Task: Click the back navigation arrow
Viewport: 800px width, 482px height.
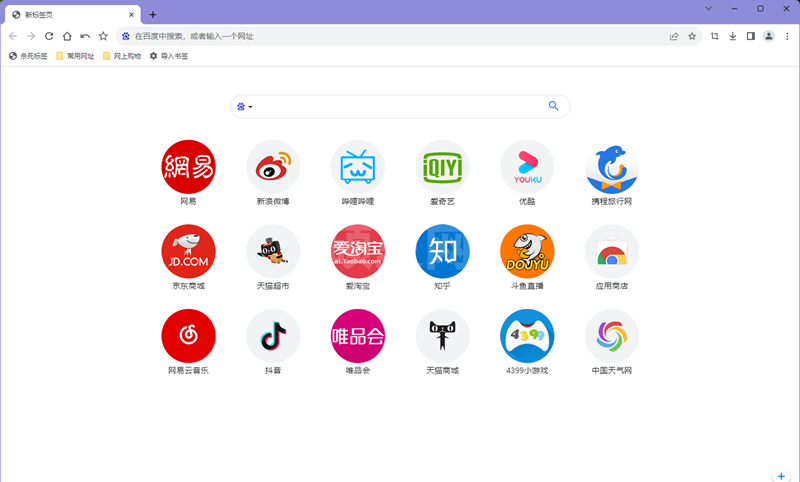Action: click(x=13, y=36)
